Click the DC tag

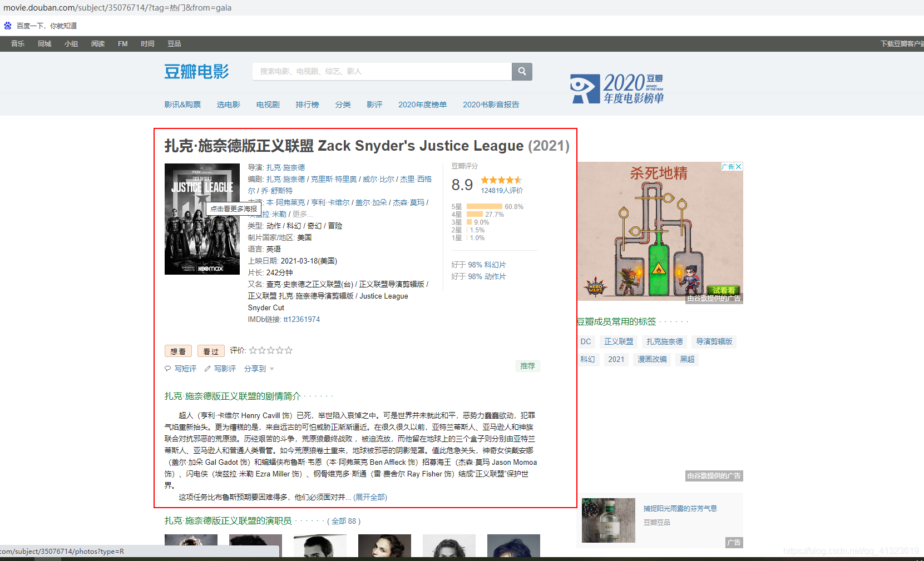[586, 341]
